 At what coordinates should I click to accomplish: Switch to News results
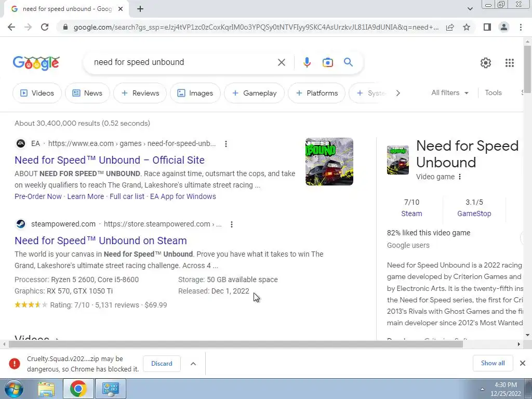(87, 93)
